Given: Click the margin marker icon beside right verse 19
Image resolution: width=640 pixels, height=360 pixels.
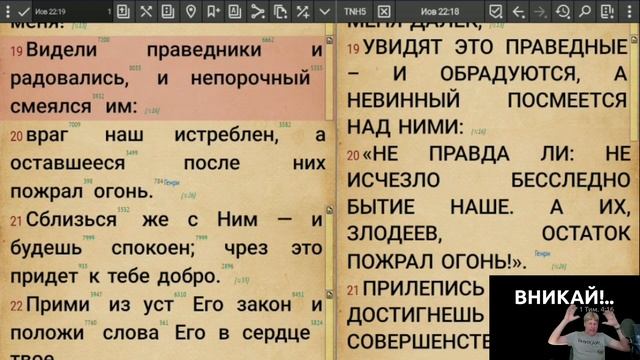Looking at the screenshot, I should pyautogui.click(x=634, y=39).
